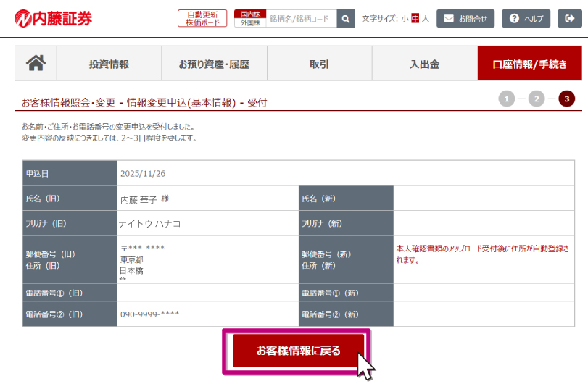Select 外国株 stock toggle
The width and height of the screenshot is (588, 384).
[250, 23]
